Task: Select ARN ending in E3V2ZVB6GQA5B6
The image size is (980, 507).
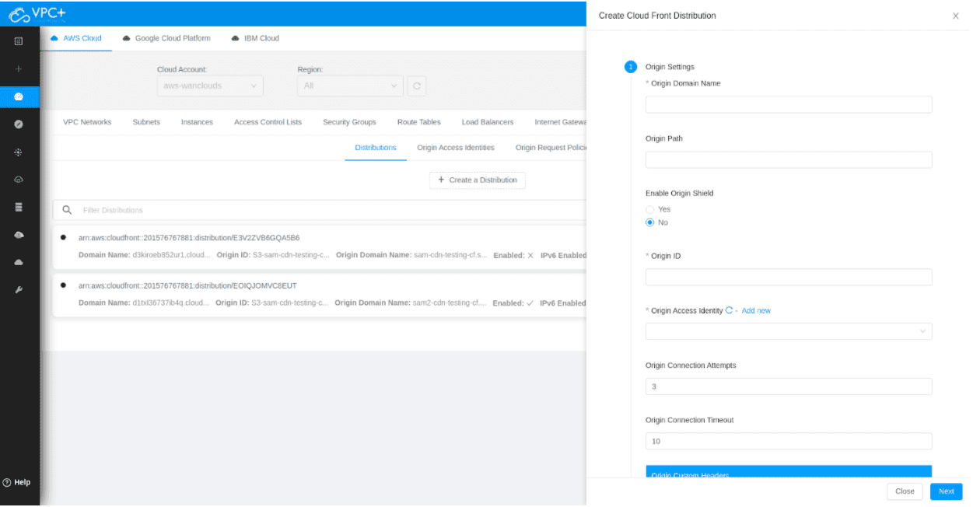Action: coord(189,238)
